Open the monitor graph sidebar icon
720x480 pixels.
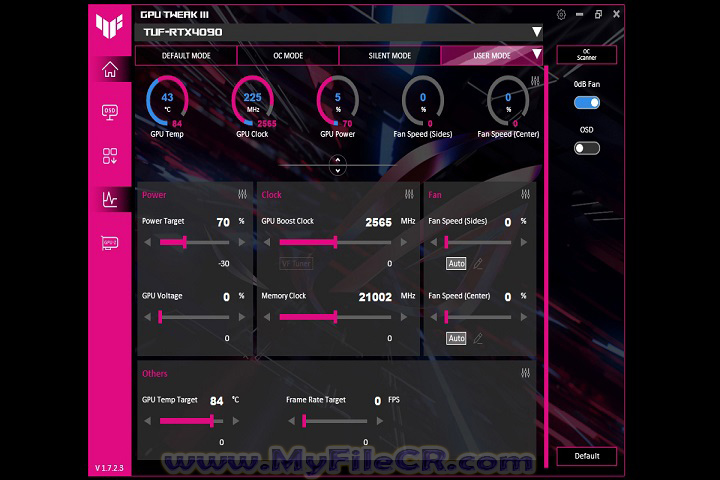pyautogui.click(x=110, y=199)
